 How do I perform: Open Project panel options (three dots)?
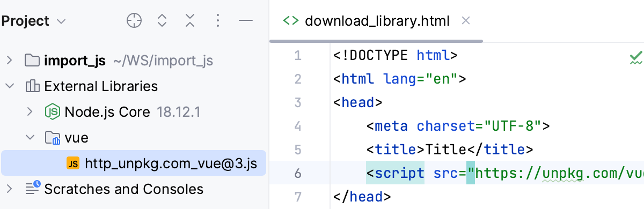[218, 21]
